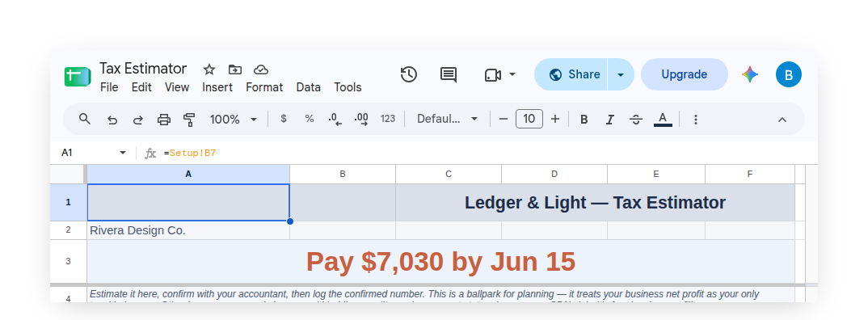Screen dimensions: 868x320
Task: Edit the font size 10 field
Action: tap(529, 119)
